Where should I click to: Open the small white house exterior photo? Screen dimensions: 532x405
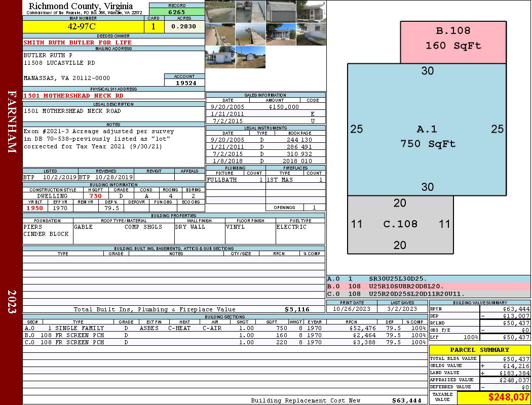point(220,57)
